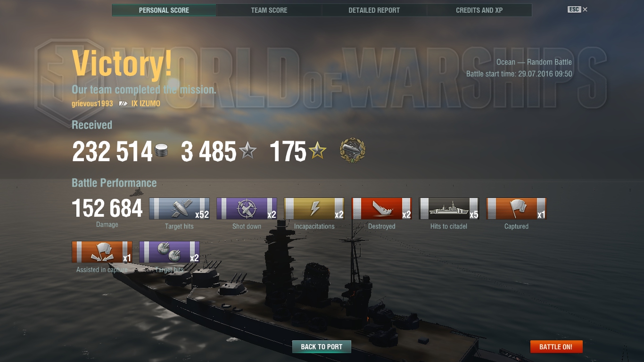Viewport: 644px width, 362px height.
Task: Click the player name grievous1993
Action: coord(92,103)
